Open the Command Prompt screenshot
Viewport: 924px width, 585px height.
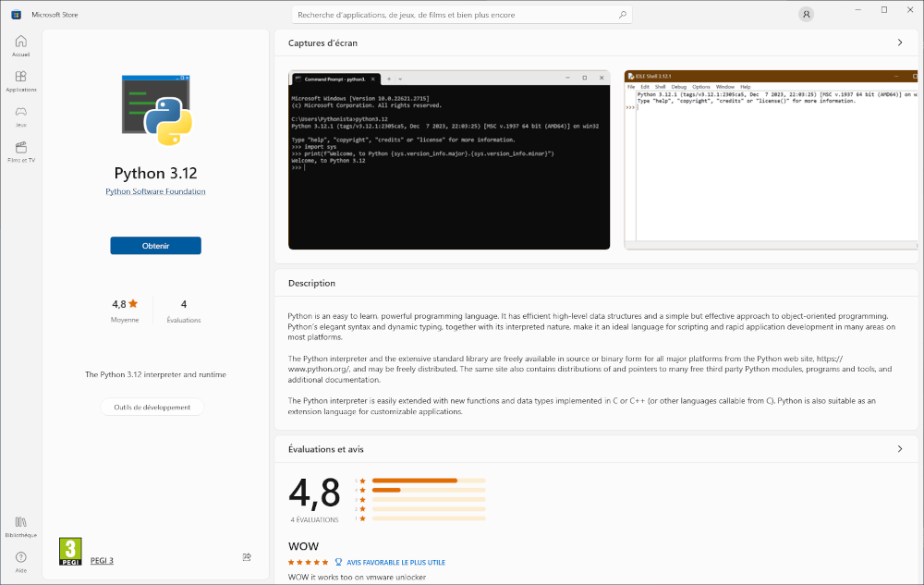coord(449,158)
